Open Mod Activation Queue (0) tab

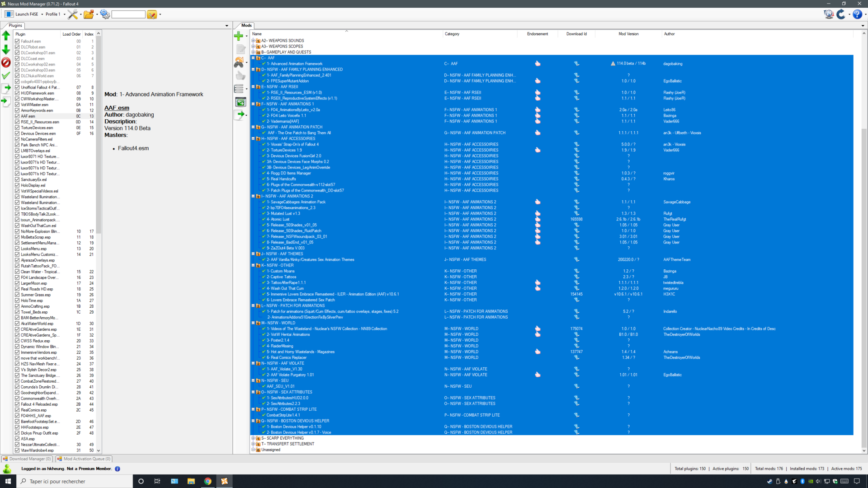click(84, 459)
